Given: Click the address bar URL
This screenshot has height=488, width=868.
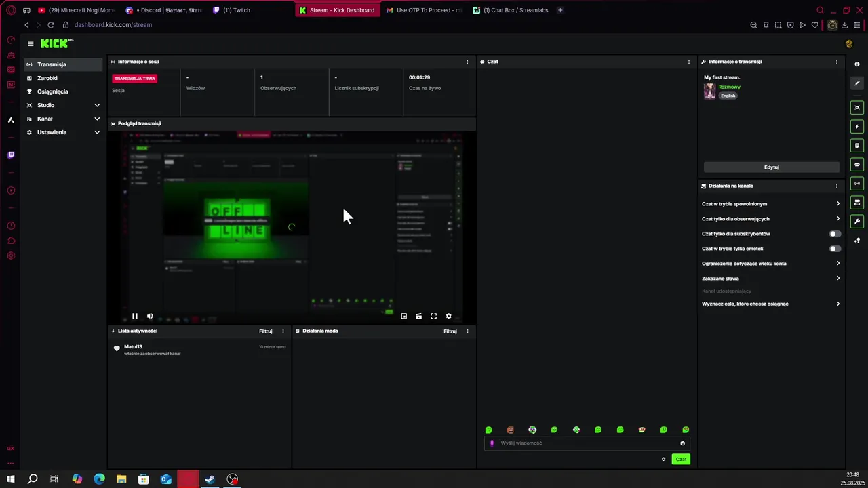Looking at the screenshot, I should tap(113, 25).
